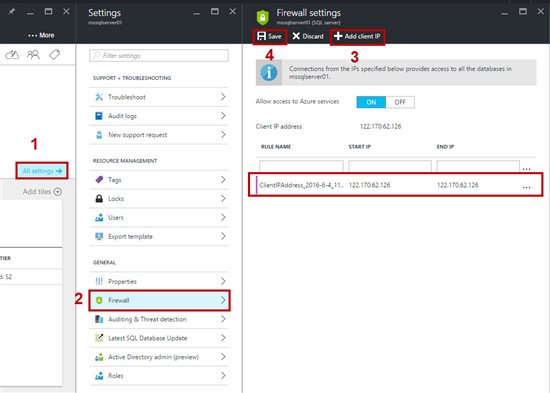Select Auditing & Threat detection item
This screenshot has width=550, height=393.
159,319
